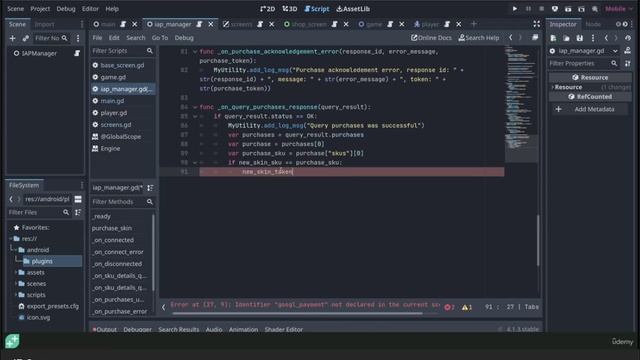Open the Scene menu
The image size is (640, 360).
(x=16, y=9)
